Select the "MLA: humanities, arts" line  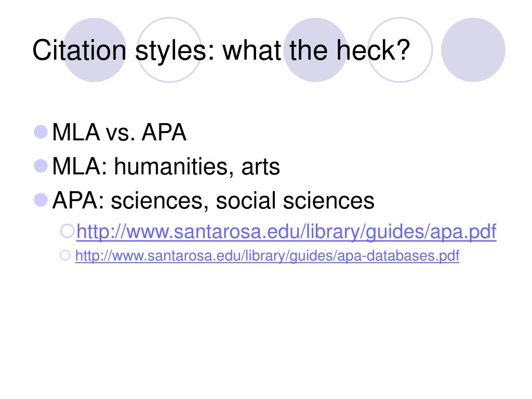tap(166, 167)
